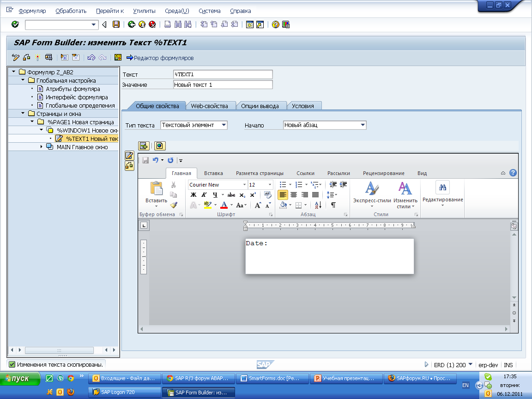532x399 pixels.
Task: Click the yellow Exit arrow icon
Action: pyautogui.click(x=142, y=24)
